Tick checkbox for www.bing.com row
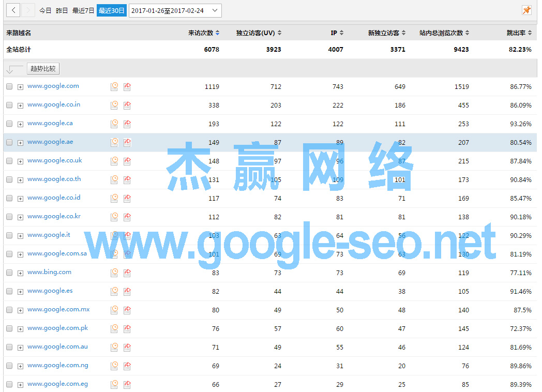Screen dimensions: 542x392 pyautogui.click(x=9, y=273)
